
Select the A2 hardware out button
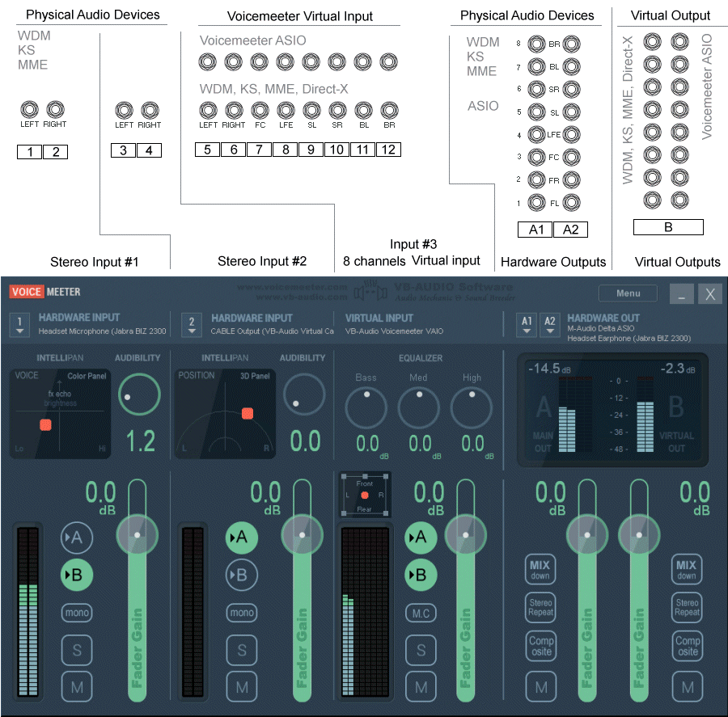pyautogui.click(x=550, y=323)
